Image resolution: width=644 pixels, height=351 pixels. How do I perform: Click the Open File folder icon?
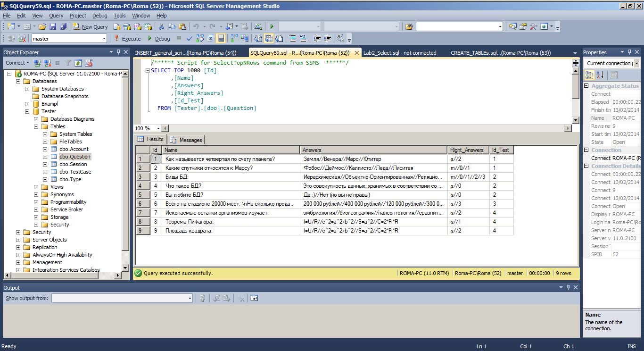pyautogui.click(x=42, y=27)
